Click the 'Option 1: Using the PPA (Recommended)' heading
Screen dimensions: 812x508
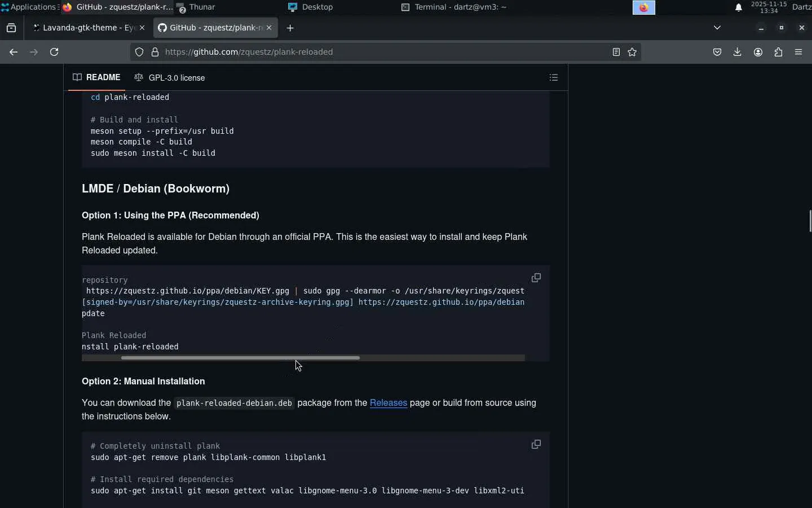[170, 216]
